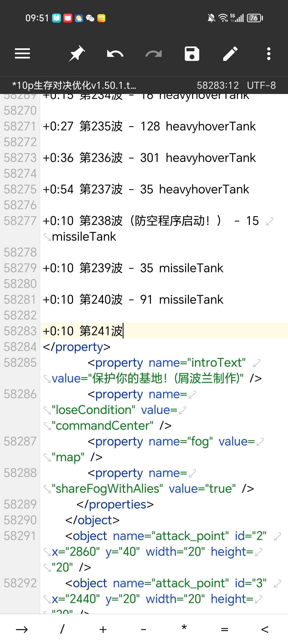Tap the minus symbol key
Image resolution: width=288 pixels, height=644 pixels.
[143, 630]
